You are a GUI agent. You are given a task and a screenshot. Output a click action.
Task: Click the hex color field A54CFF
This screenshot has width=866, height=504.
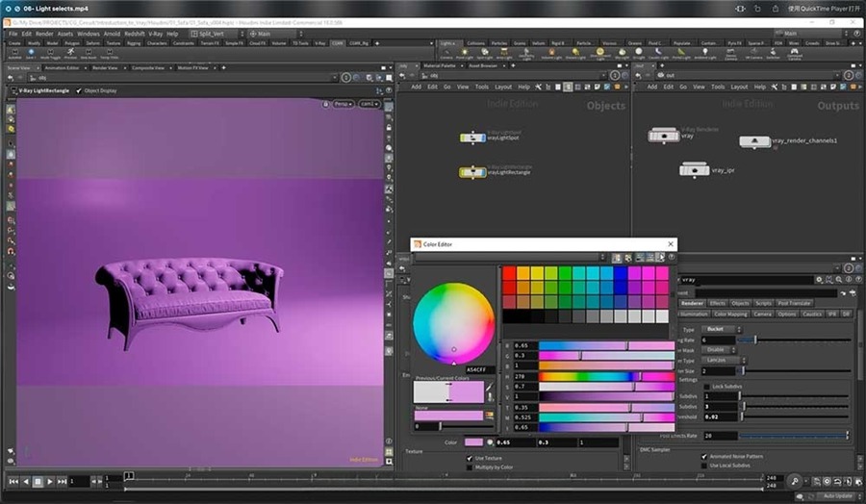[479, 370]
